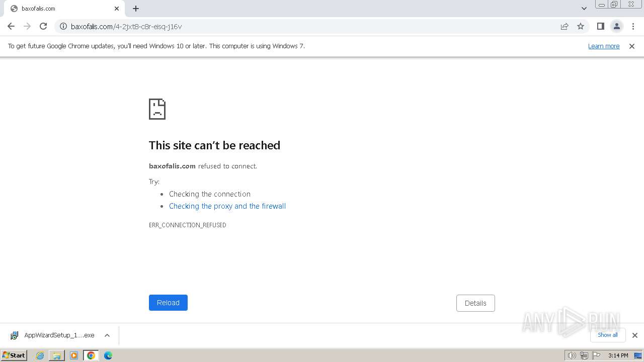The height and width of the screenshot is (362, 644).
Task: View site information icon in address bar
Action: tap(63, 26)
